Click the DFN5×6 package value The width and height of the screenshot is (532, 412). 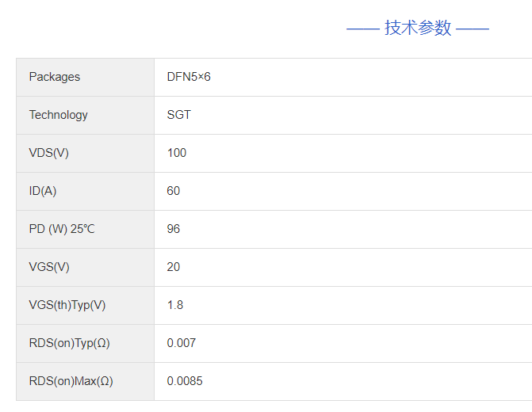click(x=189, y=77)
